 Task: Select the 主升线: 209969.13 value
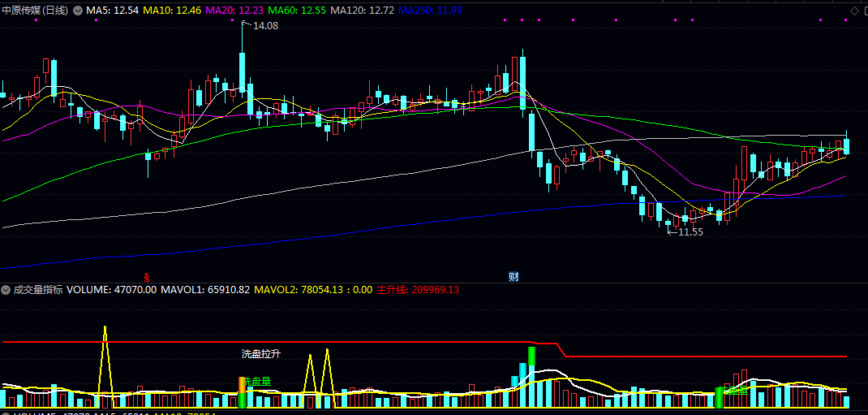[418, 290]
